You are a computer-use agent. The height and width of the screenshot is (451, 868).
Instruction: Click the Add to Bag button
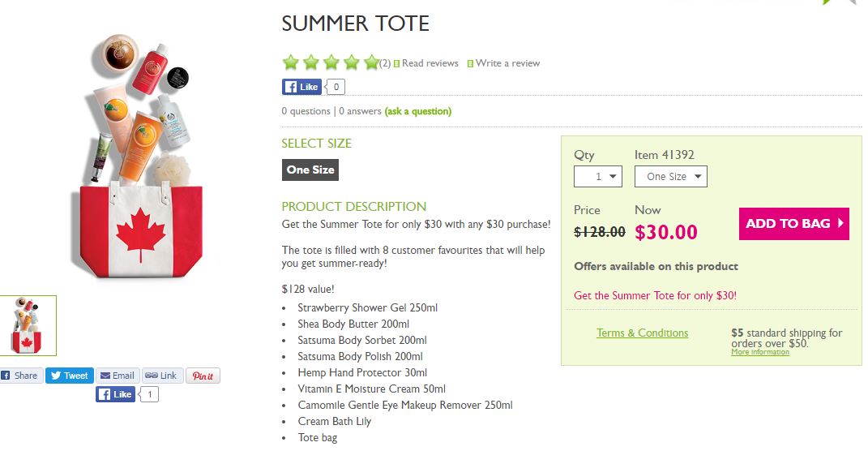click(x=793, y=224)
